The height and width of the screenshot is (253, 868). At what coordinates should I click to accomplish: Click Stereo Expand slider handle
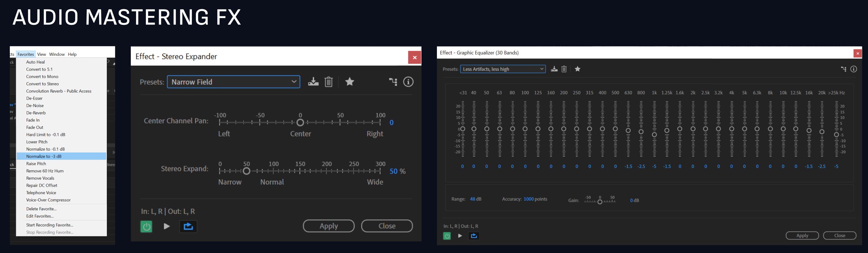(247, 171)
